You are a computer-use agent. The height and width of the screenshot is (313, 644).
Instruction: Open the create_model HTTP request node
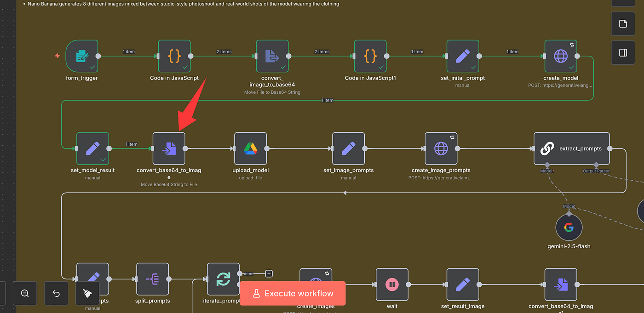click(561, 56)
